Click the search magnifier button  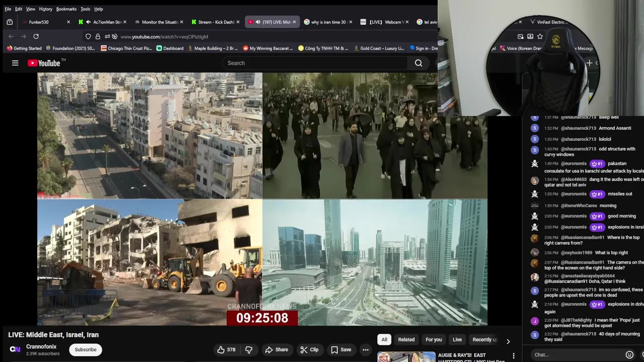click(x=419, y=63)
